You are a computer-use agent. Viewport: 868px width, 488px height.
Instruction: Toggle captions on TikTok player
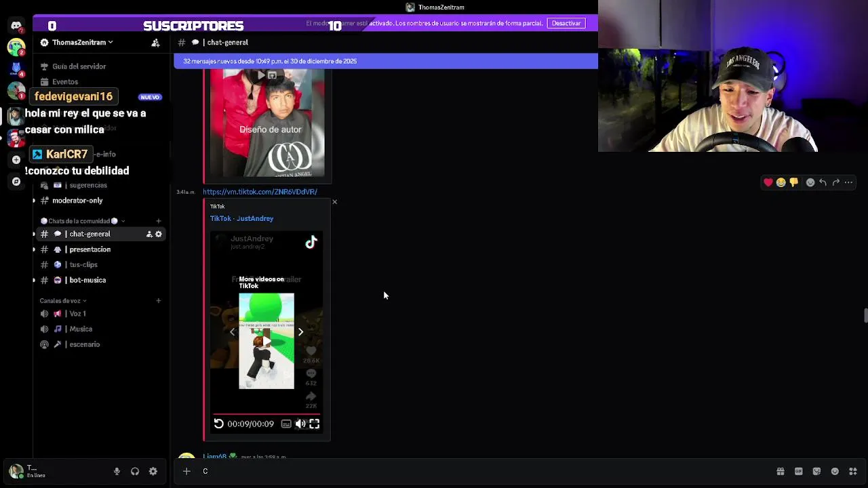[x=286, y=424]
